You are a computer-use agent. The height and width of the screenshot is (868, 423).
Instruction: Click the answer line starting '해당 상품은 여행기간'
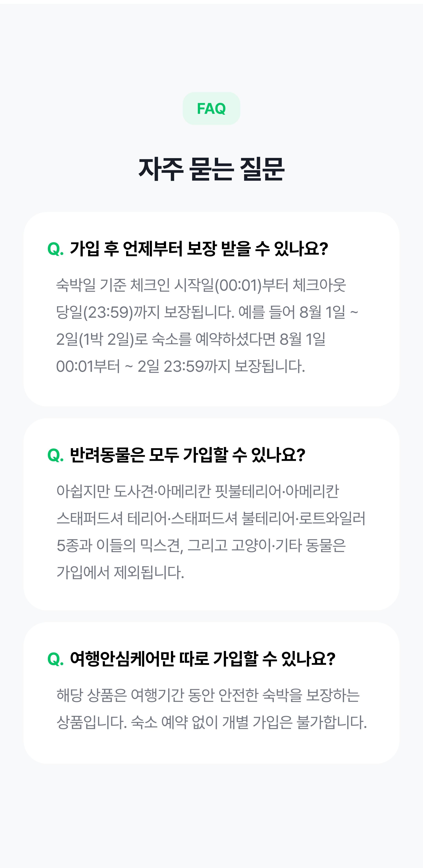(x=208, y=695)
